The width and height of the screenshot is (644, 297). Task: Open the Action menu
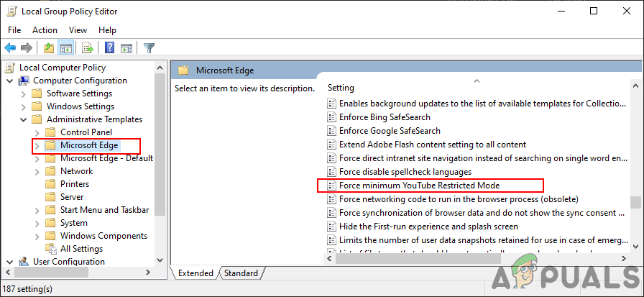click(45, 30)
